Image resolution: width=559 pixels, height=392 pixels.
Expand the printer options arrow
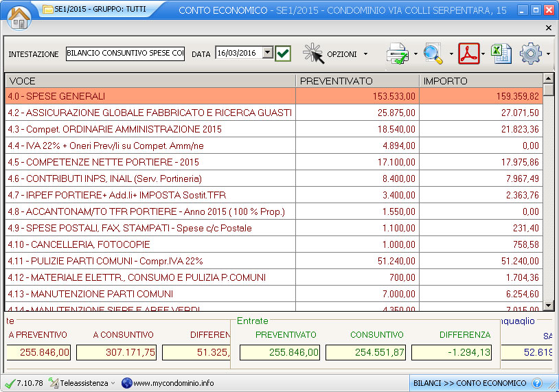tap(415, 54)
